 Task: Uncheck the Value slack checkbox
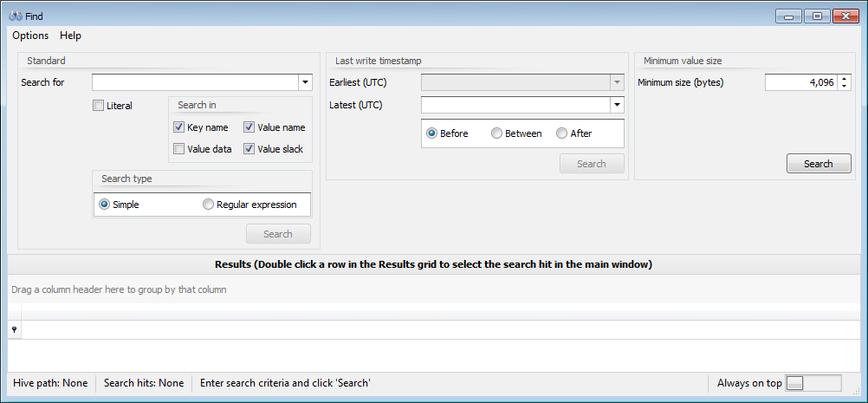[x=249, y=149]
